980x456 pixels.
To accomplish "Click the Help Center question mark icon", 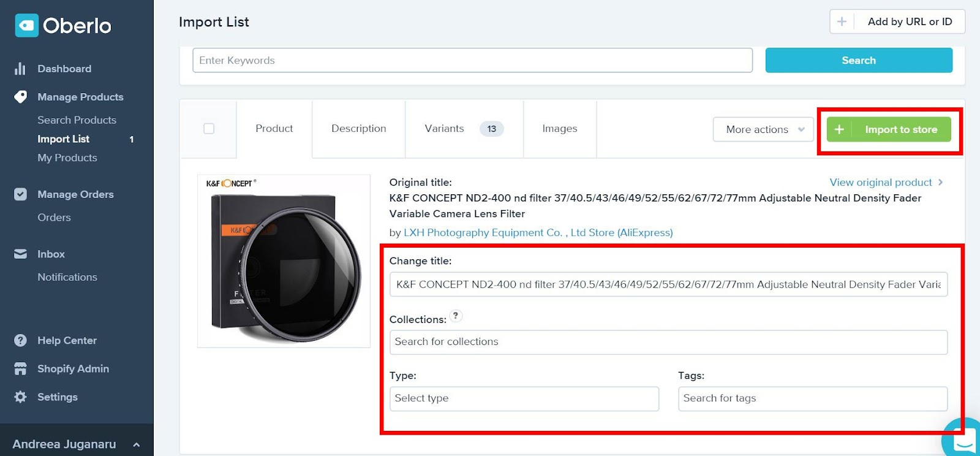I will [x=20, y=340].
